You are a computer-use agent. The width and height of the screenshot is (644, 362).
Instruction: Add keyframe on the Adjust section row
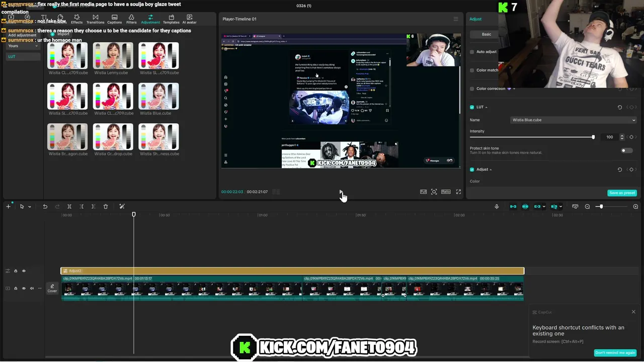(x=631, y=169)
